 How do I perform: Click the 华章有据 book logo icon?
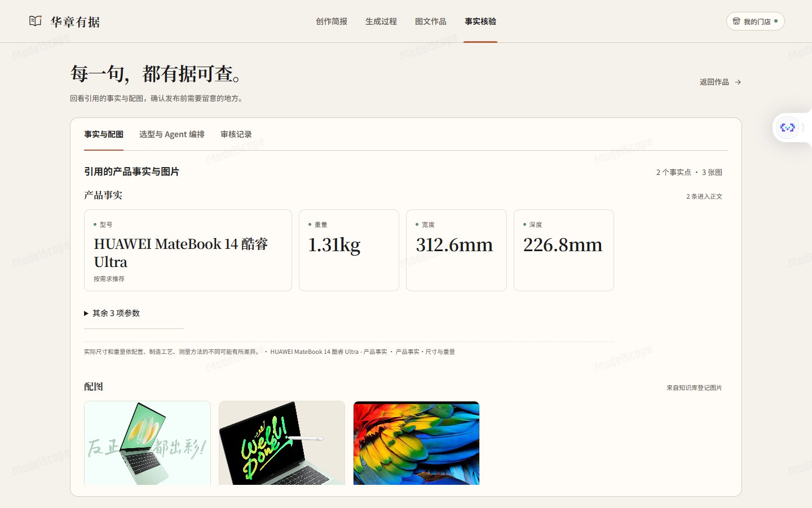pyautogui.click(x=36, y=21)
